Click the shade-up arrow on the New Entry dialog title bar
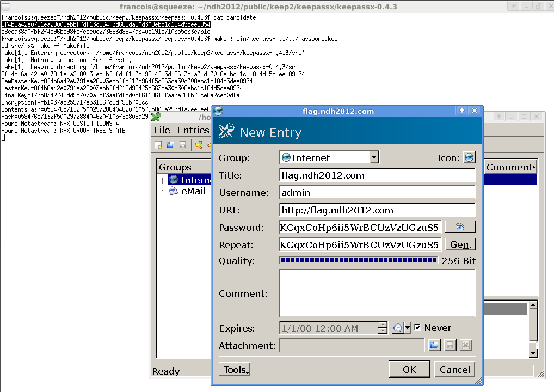The image size is (554, 392). (x=462, y=111)
